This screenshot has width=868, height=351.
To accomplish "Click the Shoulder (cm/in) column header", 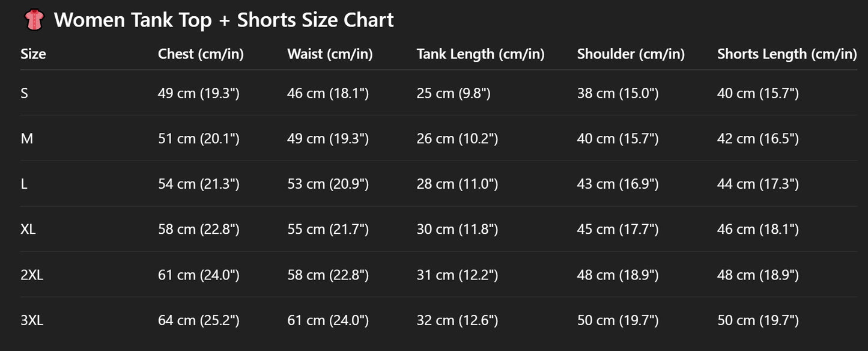I will pos(631,54).
